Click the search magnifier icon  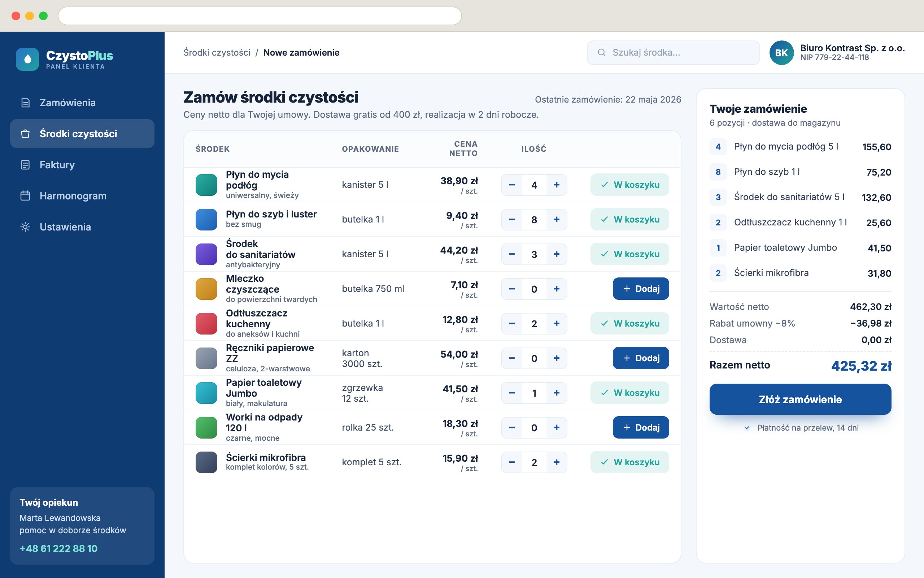pos(601,53)
